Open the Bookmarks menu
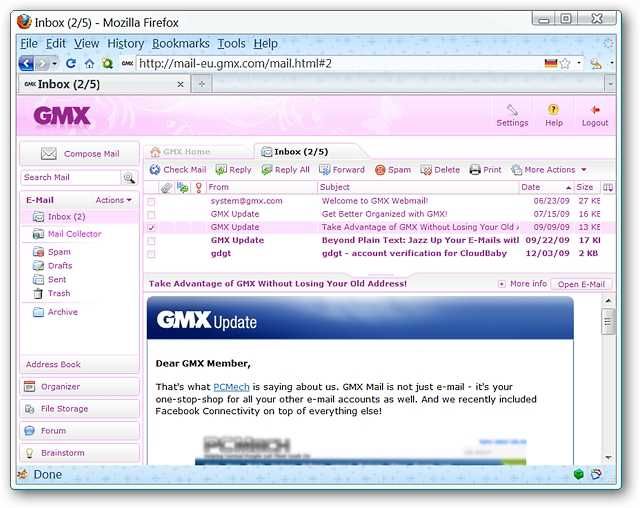This screenshot has width=640, height=508. (181, 43)
